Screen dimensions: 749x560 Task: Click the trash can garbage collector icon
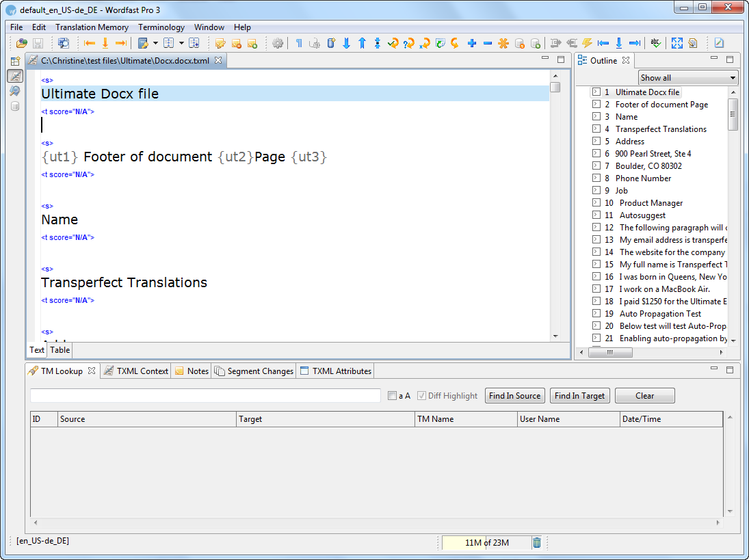537,543
